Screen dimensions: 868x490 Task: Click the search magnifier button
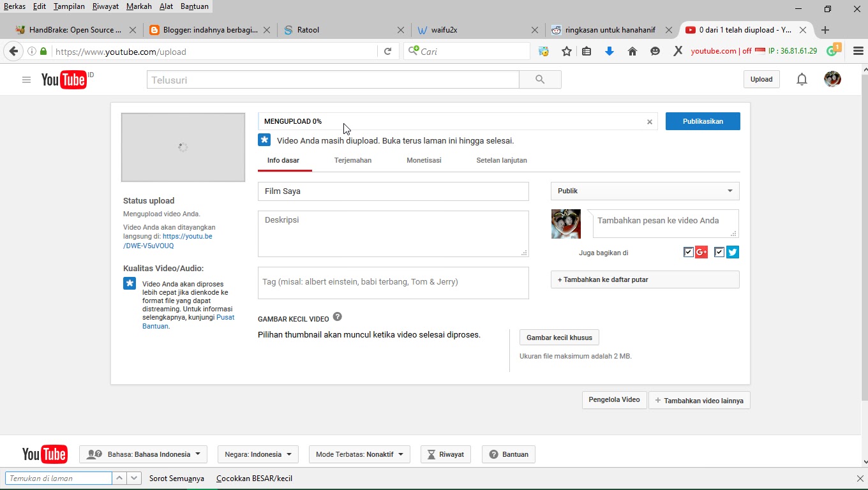pos(540,80)
